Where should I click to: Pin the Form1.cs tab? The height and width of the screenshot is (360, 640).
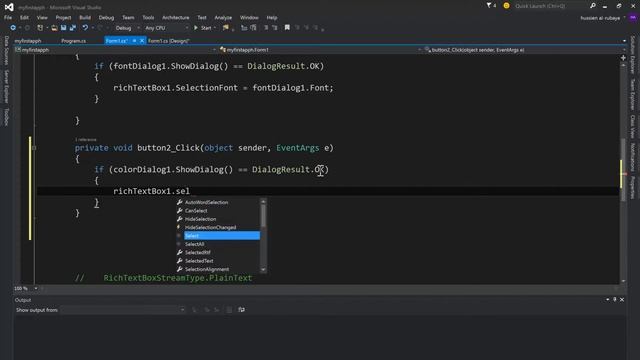tap(134, 41)
